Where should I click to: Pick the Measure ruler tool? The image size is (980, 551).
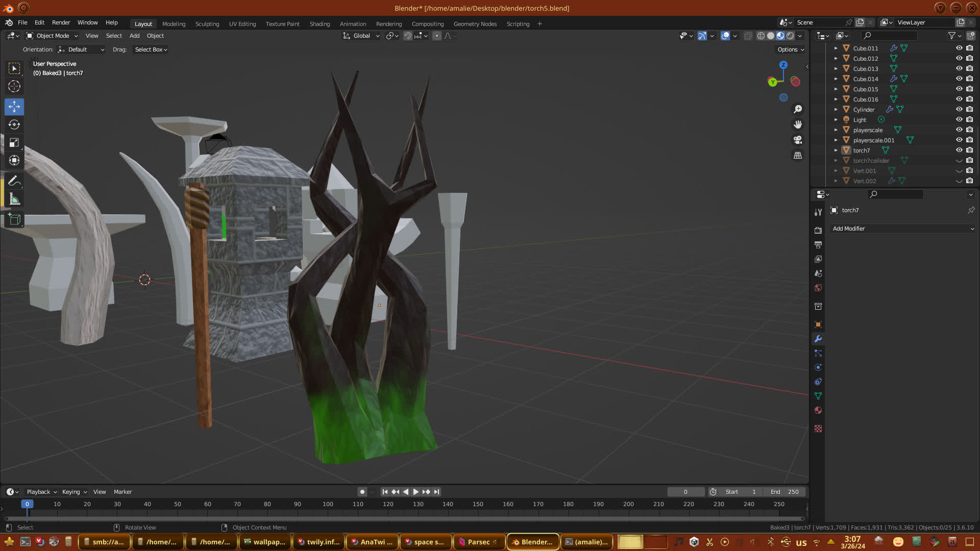[x=14, y=199]
